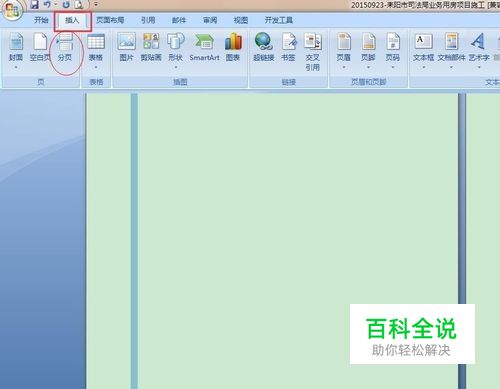Screen dimensions: 500x389
Task: Expand the 文档部件 dropdown arrow
Action: [451, 68]
